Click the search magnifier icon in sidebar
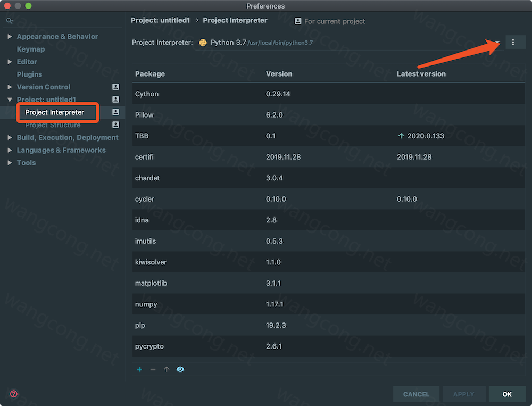Screen dimensions: 532x406 (x=10, y=21)
